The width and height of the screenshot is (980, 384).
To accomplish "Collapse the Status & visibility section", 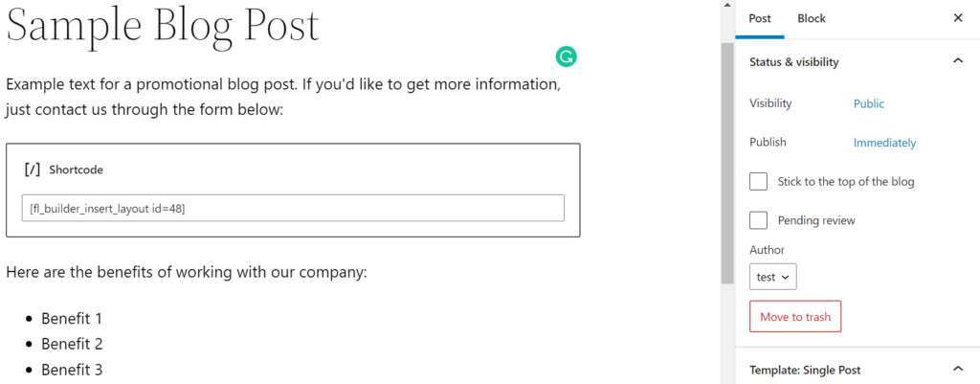I will click(958, 62).
